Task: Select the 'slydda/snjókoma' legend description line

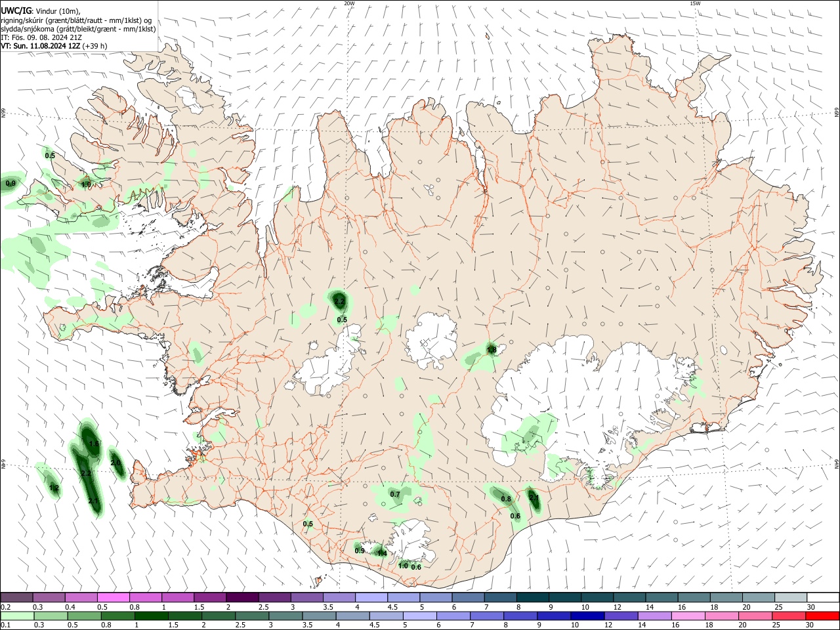Action: [78, 28]
